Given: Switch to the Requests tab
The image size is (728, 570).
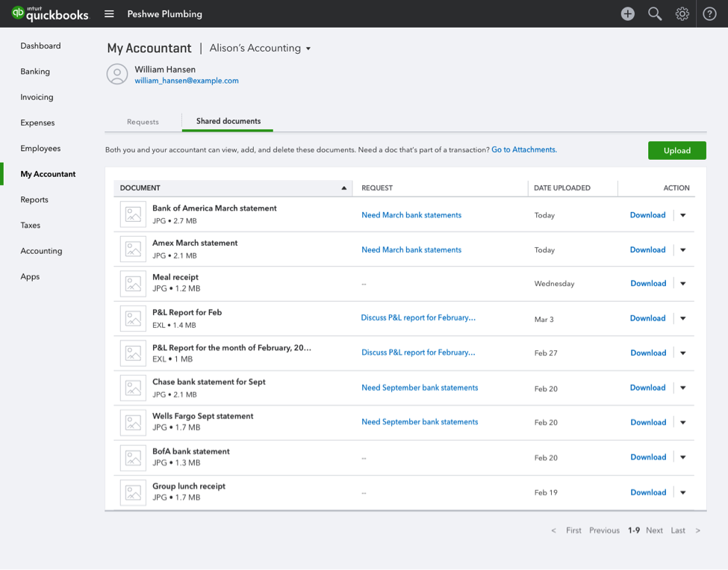Looking at the screenshot, I should pos(143,122).
